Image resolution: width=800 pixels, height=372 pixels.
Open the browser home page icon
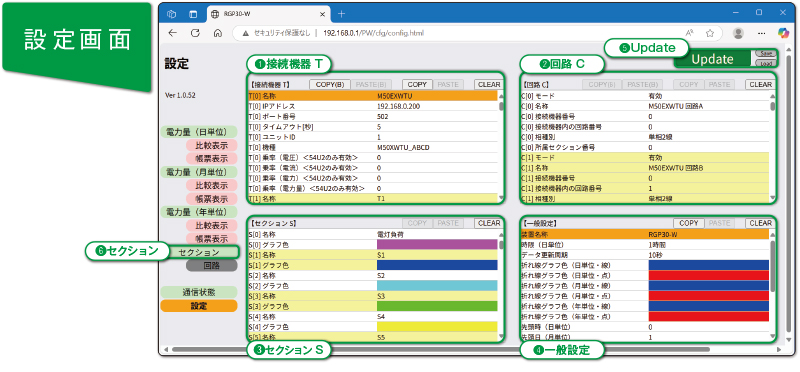217,33
